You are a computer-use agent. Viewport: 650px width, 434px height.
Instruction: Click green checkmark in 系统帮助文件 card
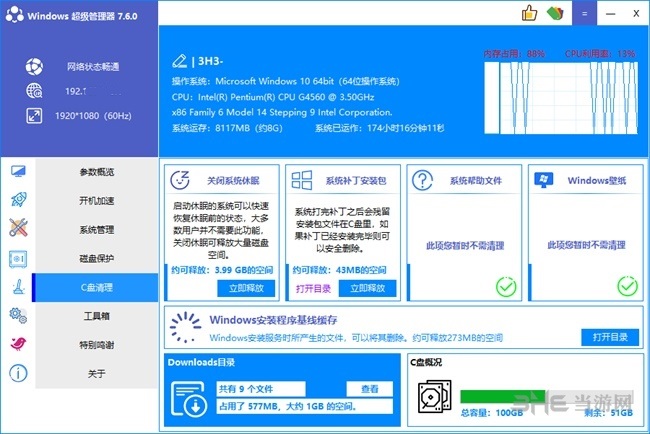point(506,286)
